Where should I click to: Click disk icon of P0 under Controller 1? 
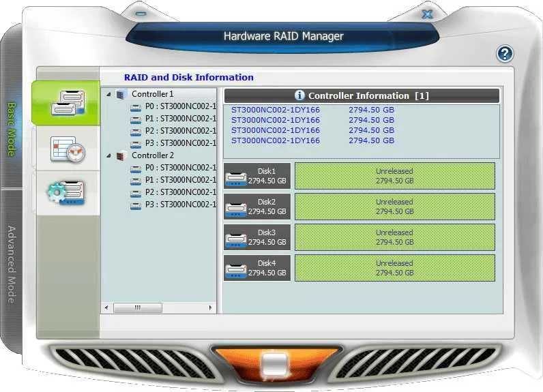click(136, 108)
